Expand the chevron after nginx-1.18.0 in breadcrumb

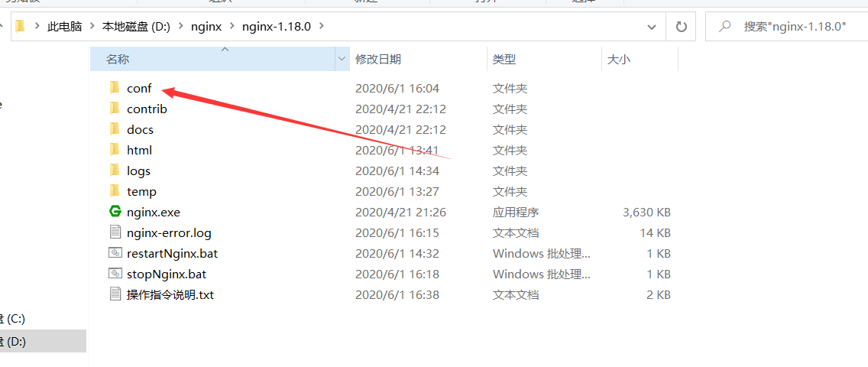322,27
